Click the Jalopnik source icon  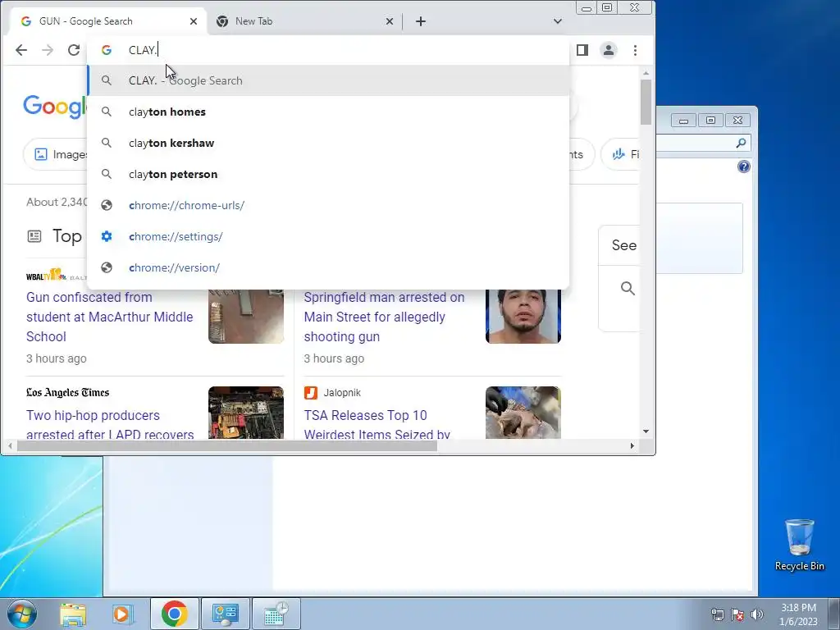[311, 393]
